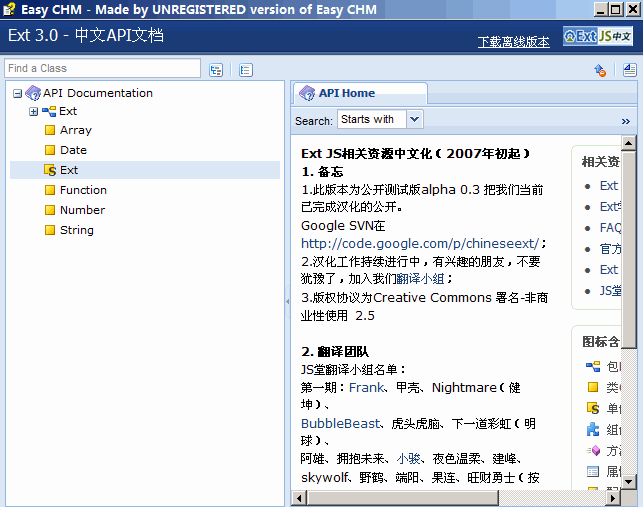
Task: Open the Ext JS 中文 logo
Action: coord(597,36)
